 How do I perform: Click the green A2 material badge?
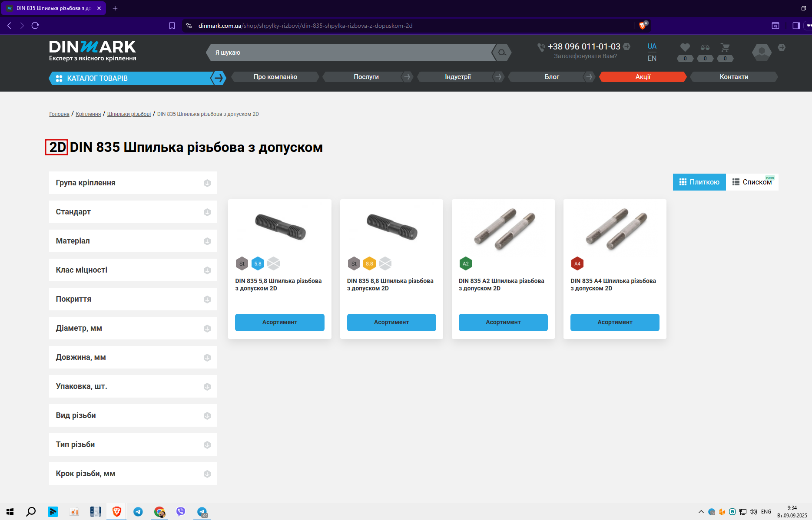(465, 263)
